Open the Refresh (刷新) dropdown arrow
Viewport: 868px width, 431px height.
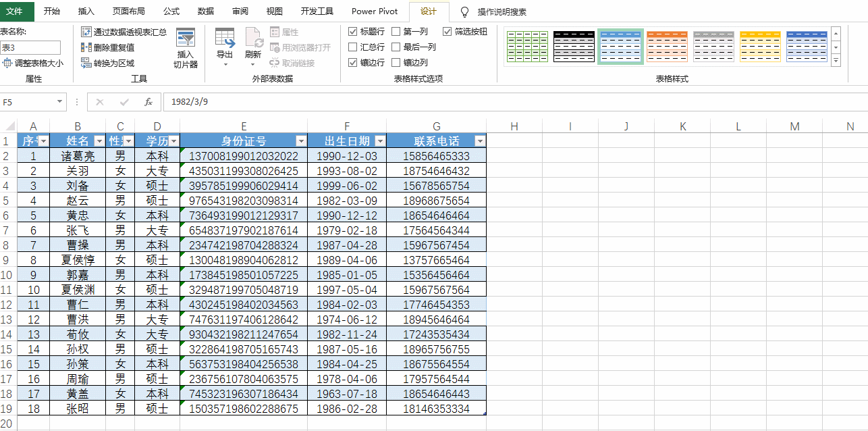254,65
